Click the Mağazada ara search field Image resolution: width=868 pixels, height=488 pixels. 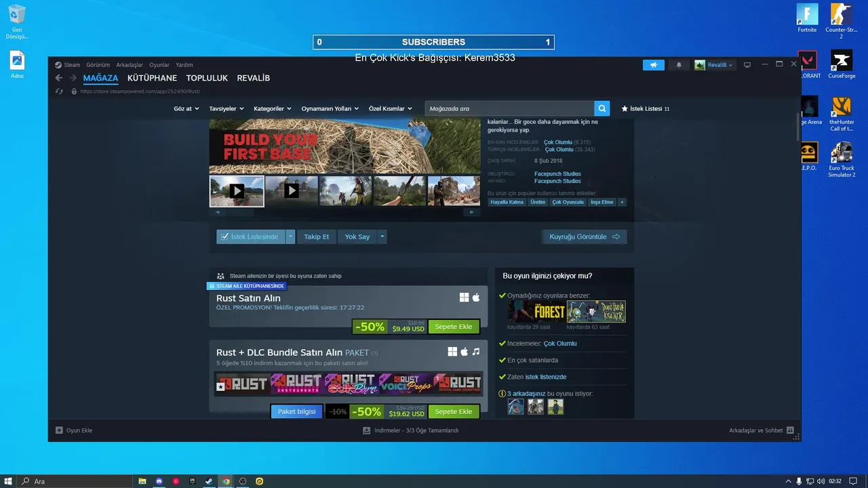pyautogui.click(x=510, y=108)
